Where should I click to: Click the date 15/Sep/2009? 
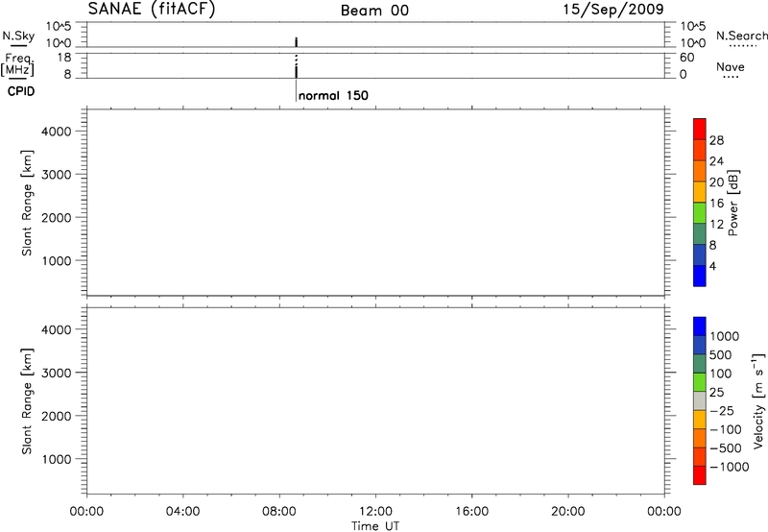coord(613,10)
